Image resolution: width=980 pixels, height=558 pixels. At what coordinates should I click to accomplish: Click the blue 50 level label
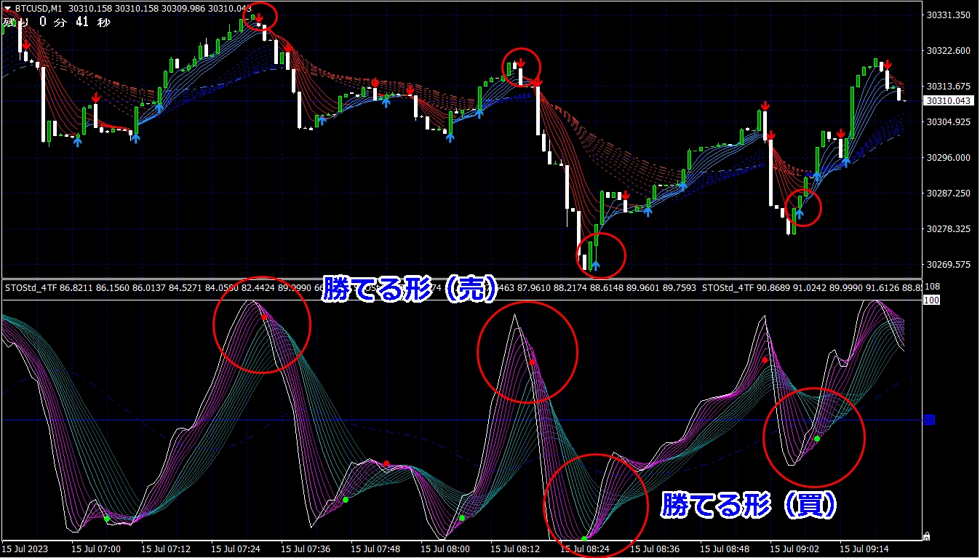pos(928,420)
